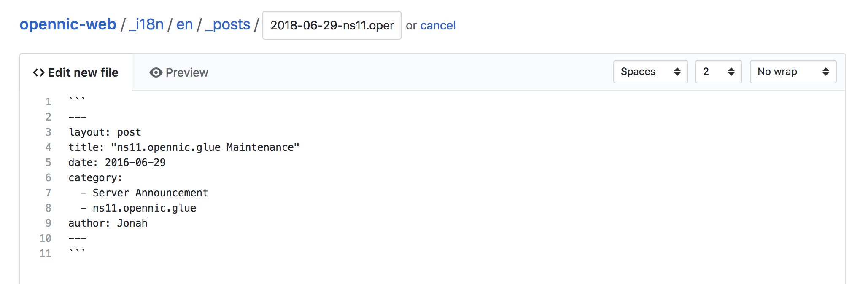
Task: Switch to the Preview tab
Action: point(179,72)
